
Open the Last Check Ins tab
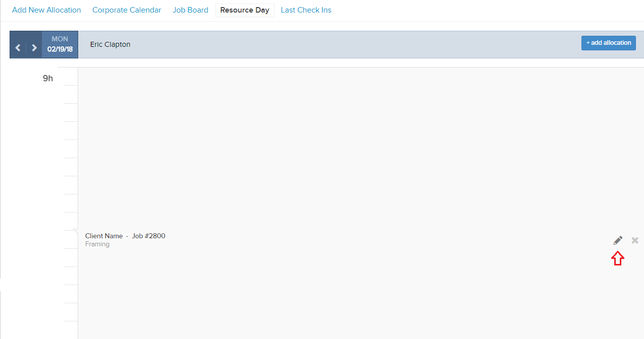point(306,10)
